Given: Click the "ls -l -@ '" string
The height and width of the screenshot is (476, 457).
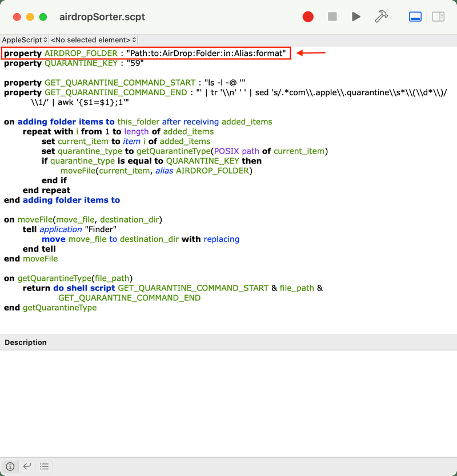Looking at the screenshot, I should [x=225, y=83].
